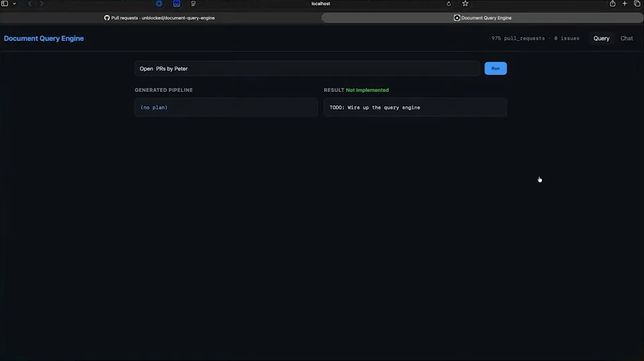Open the Share icon in toolbar
Screen dimensions: 644x361
pos(612,4)
